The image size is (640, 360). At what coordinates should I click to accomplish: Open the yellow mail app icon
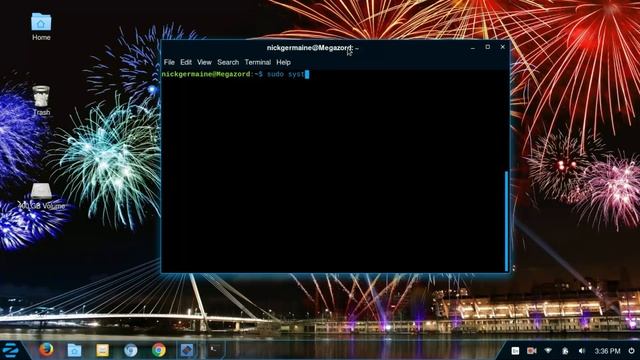102,350
